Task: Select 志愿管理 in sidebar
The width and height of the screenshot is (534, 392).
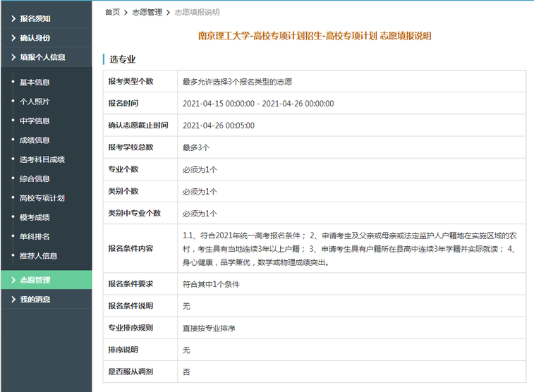Action: [47, 280]
